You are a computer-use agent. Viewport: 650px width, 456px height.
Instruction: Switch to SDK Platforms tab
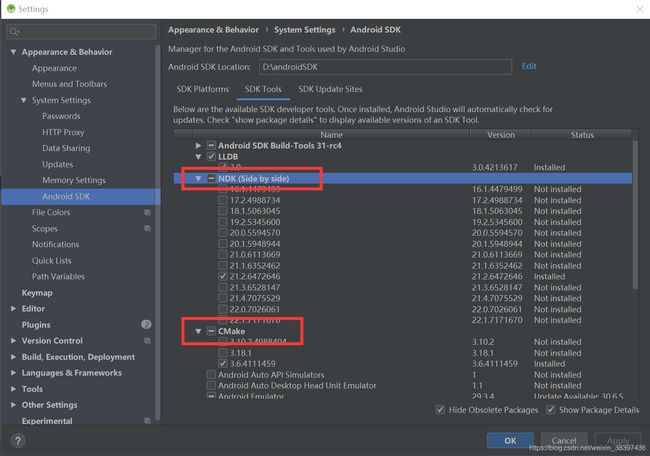[x=203, y=89]
